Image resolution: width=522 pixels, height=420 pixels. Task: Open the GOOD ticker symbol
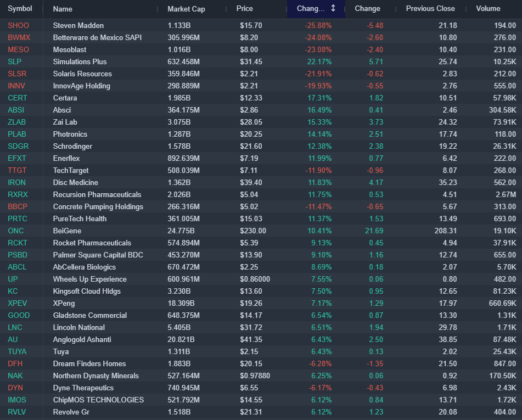coord(19,316)
